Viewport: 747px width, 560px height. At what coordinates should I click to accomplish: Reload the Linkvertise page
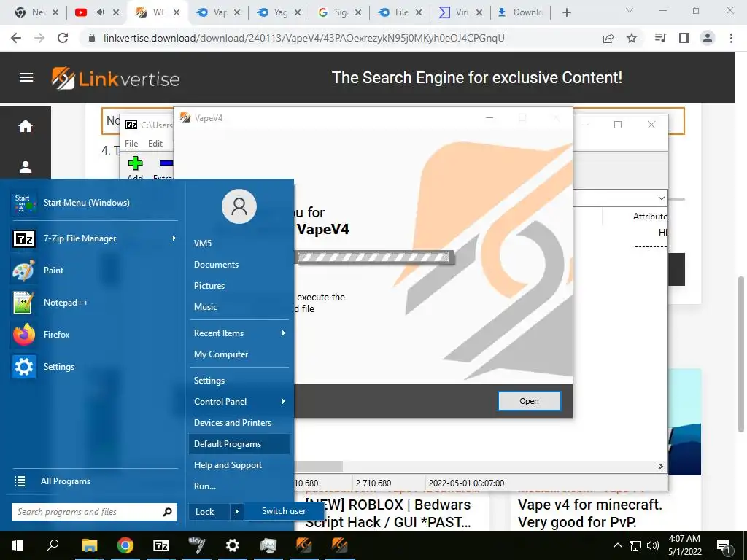tap(63, 38)
